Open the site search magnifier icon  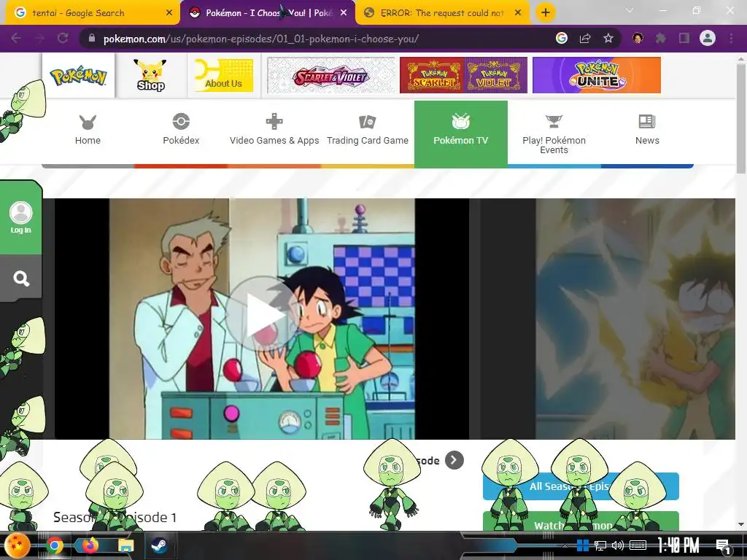[20, 278]
